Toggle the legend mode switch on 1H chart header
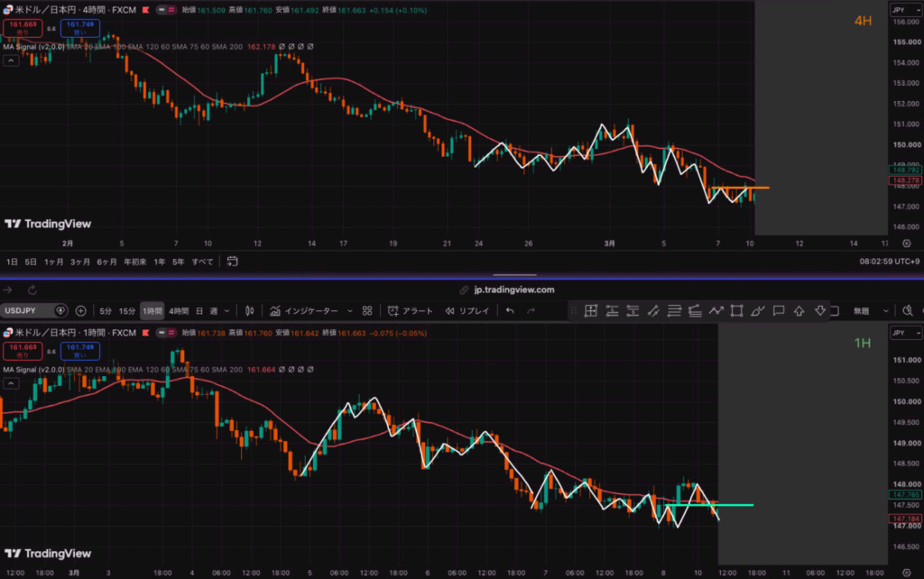 pos(166,333)
